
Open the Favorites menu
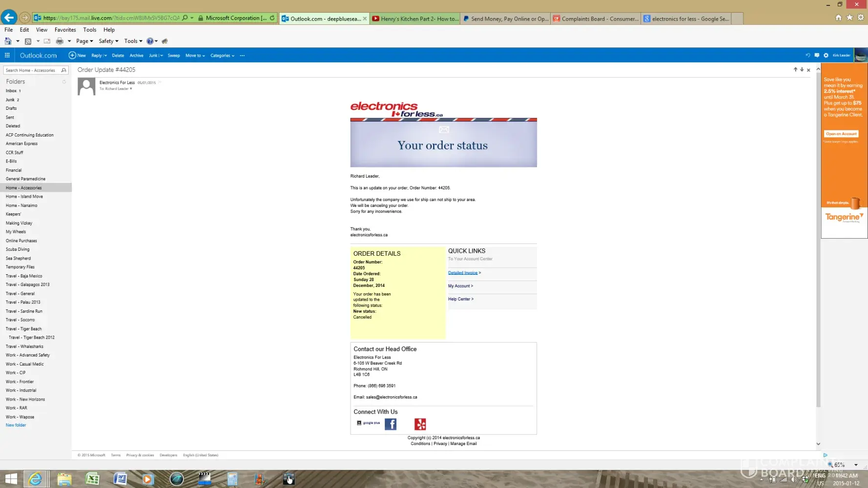65,30
